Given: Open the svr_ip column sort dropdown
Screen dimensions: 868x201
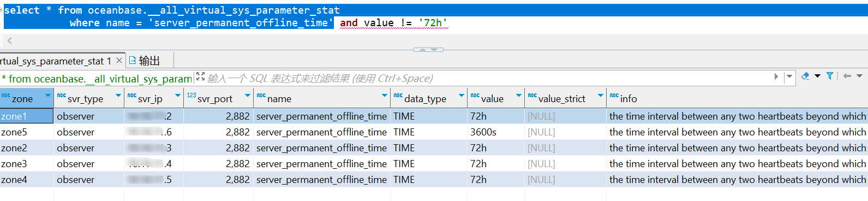Looking at the screenshot, I should pyautogui.click(x=178, y=96).
